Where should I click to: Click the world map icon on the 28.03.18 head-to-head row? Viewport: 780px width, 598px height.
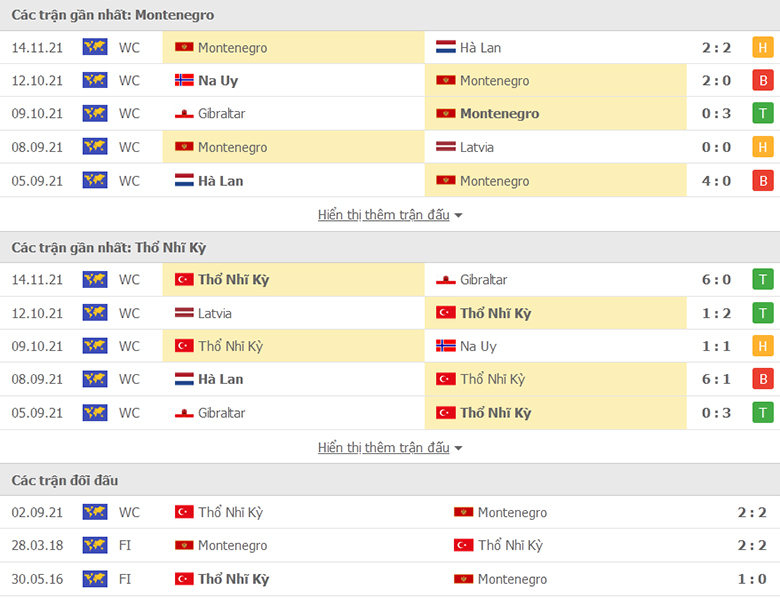click(95, 545)
